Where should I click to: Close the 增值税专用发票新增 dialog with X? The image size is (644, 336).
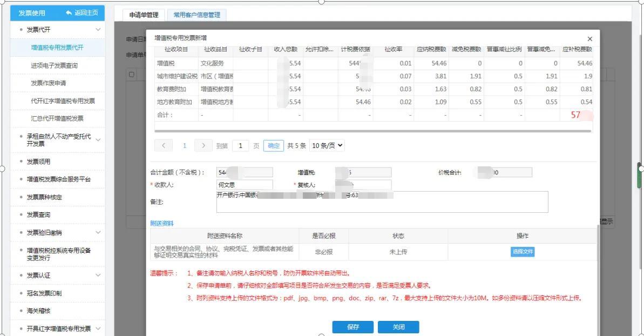(x=589, y=39)
